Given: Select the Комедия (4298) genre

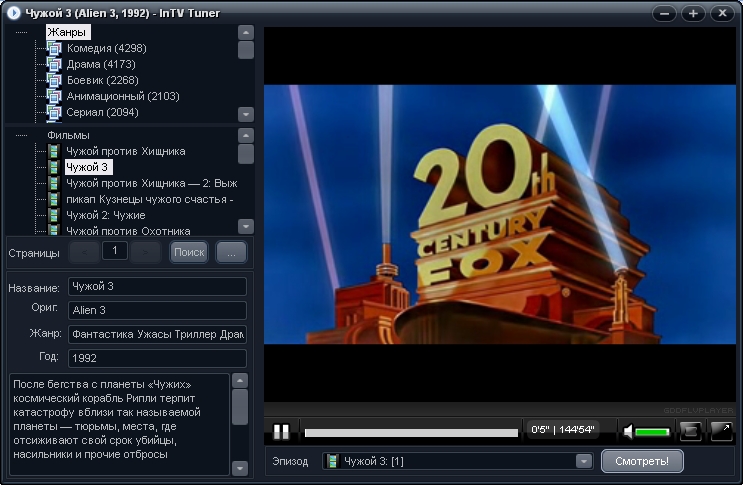Looking at the screenshot, I should point(107,48).
